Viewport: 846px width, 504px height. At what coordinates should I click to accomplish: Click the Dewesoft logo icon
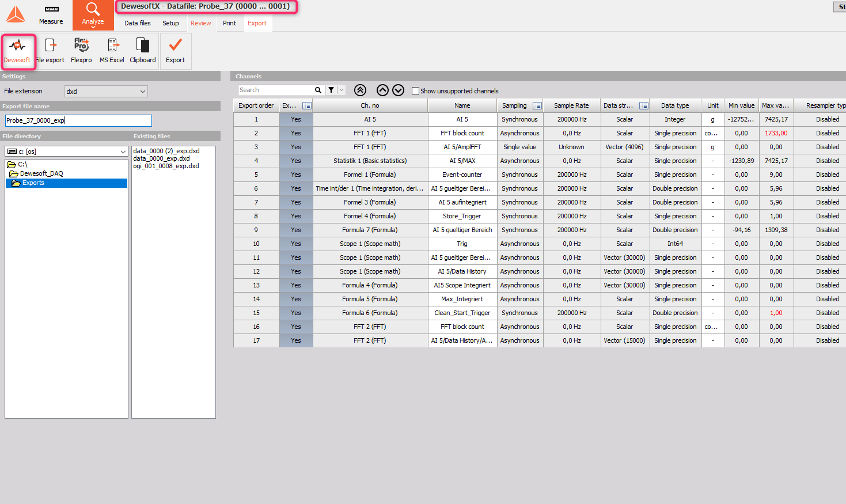coord(16,14)
